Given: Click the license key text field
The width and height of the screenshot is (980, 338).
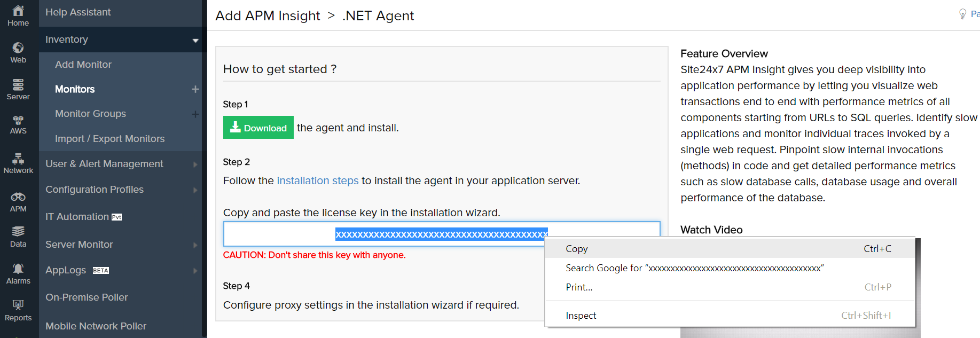Looking at the screenshot, I should tap(278, 234).
